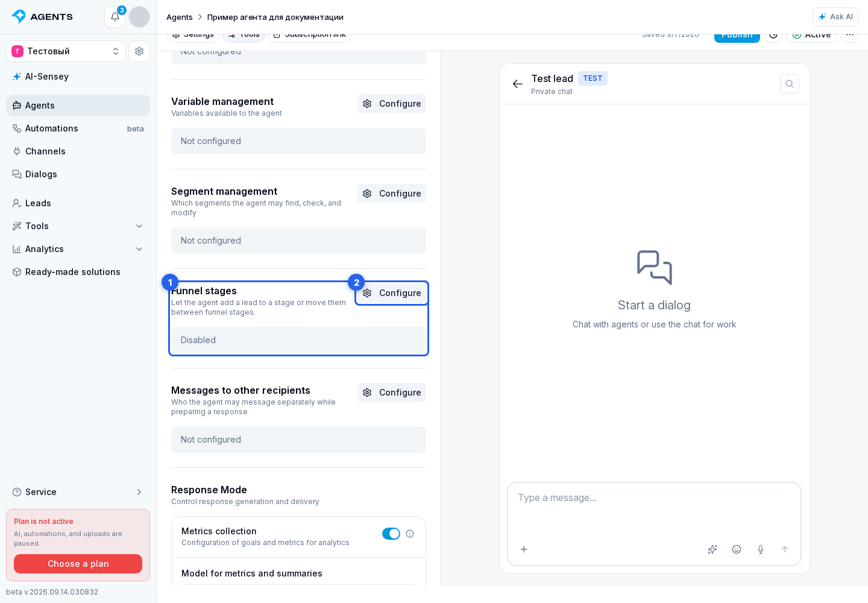This screenshot has height=603, width=868.
Task: Click Not configured under Messages to other recipients
Action: click(298, 440)
